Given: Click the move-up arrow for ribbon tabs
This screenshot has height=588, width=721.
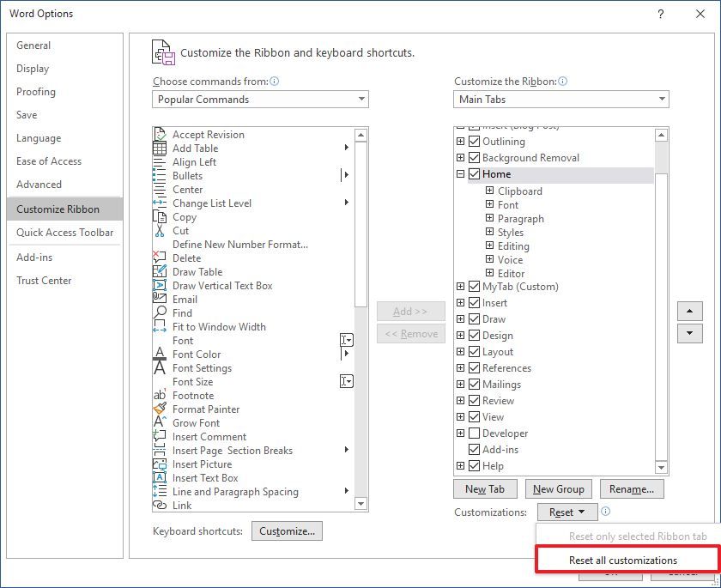Looking at the screenshot, I should [x=690, y=312].
